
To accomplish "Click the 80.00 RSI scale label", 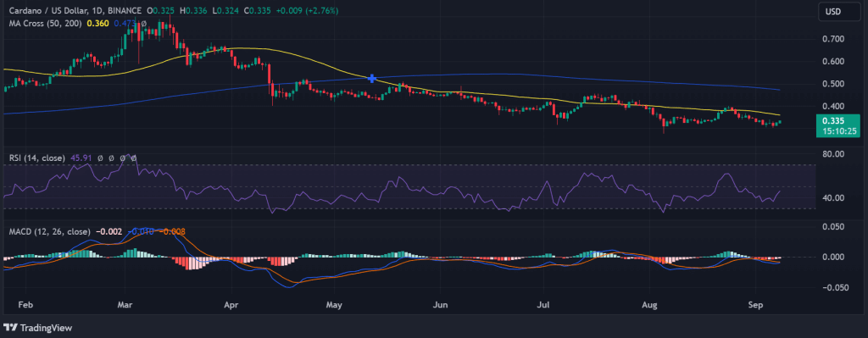I will point(833,154).
